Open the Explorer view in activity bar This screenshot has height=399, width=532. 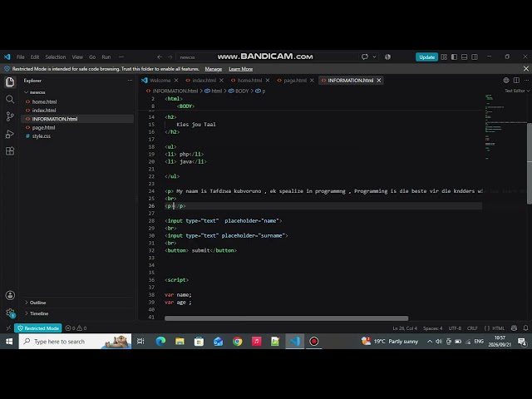coord(10,82)
